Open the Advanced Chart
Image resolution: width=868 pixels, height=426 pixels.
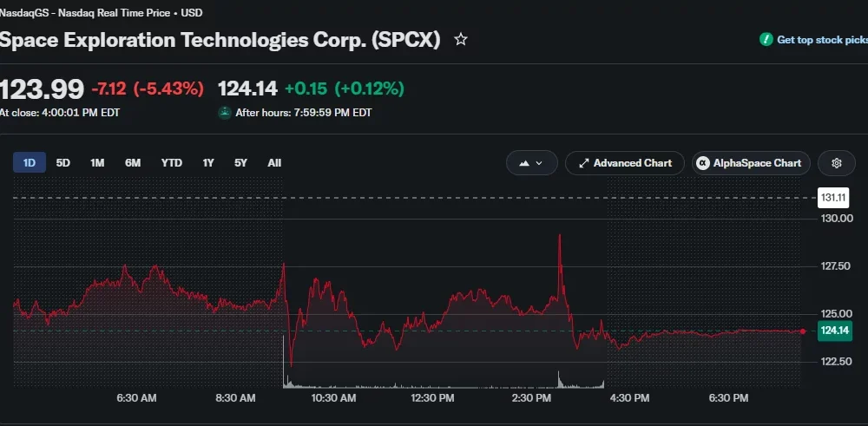point(625,163)
